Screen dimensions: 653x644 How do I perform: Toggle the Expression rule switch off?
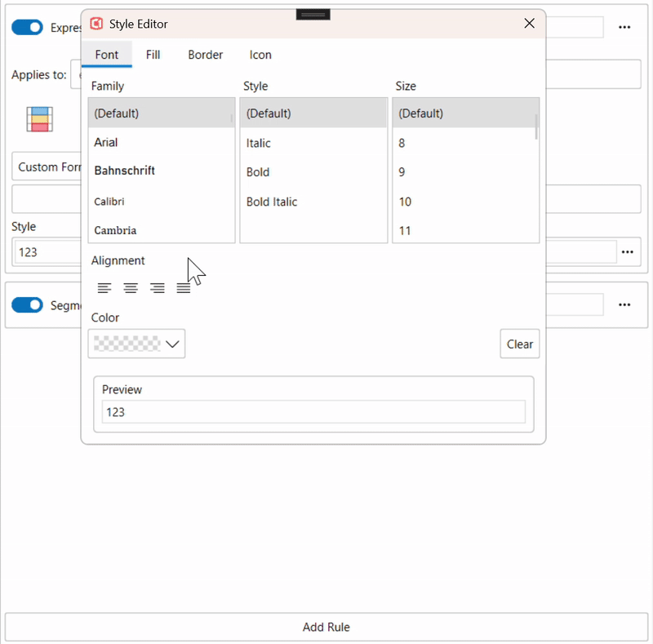coord(27,27)
